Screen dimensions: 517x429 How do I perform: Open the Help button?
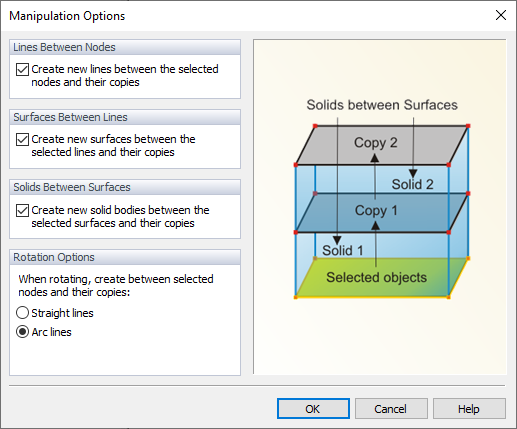[469, 409]
